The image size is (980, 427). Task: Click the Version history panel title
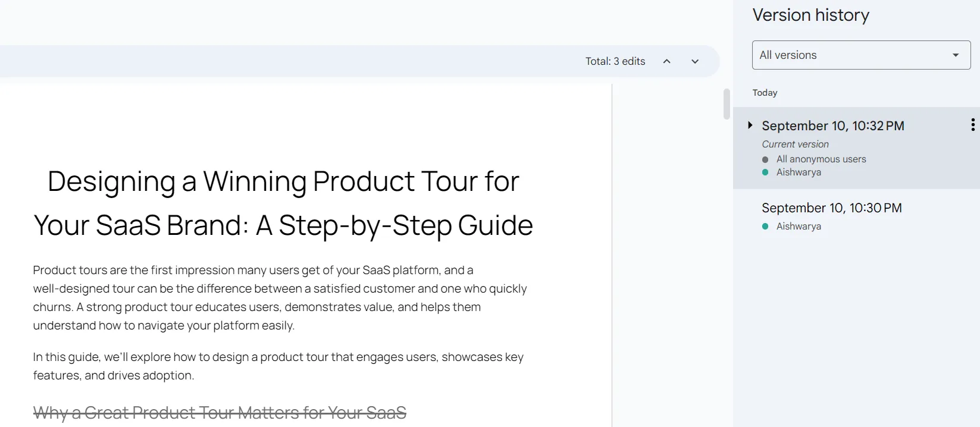[x=810, y=15]
